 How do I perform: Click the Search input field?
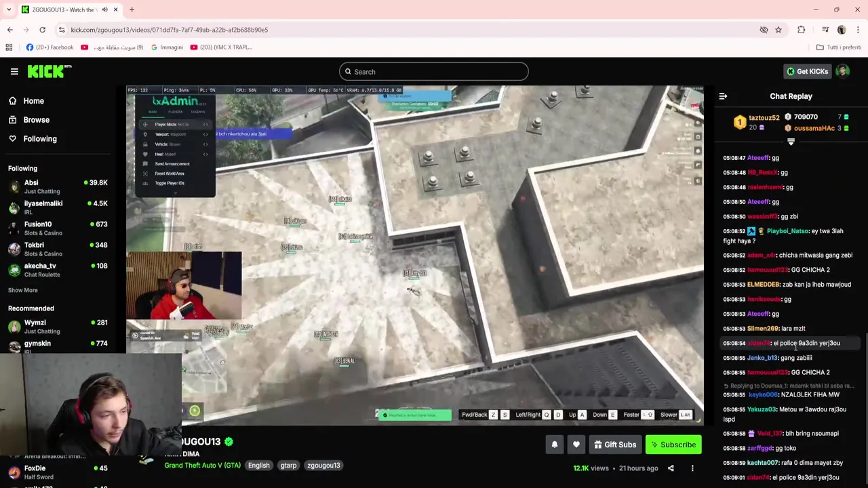[434, 71]
